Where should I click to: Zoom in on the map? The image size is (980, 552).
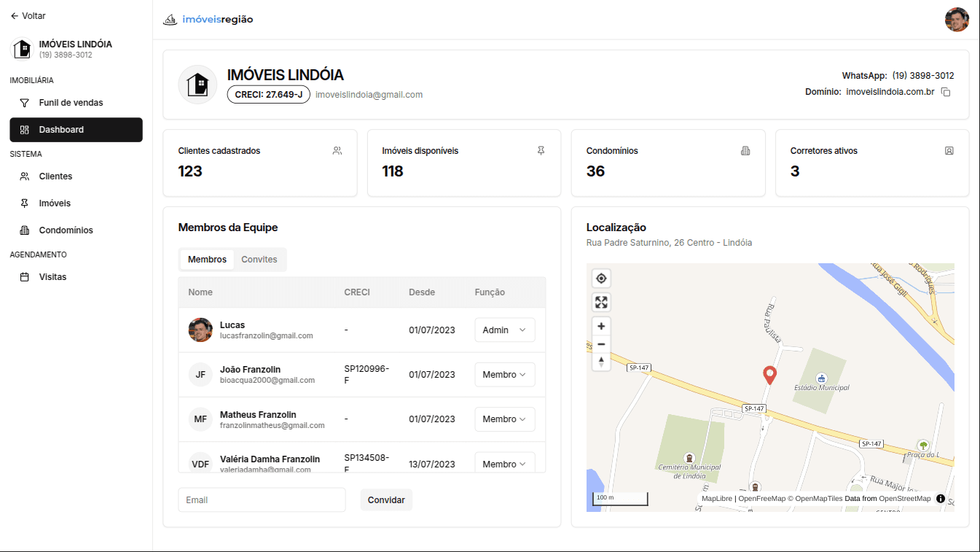(601, 326)
